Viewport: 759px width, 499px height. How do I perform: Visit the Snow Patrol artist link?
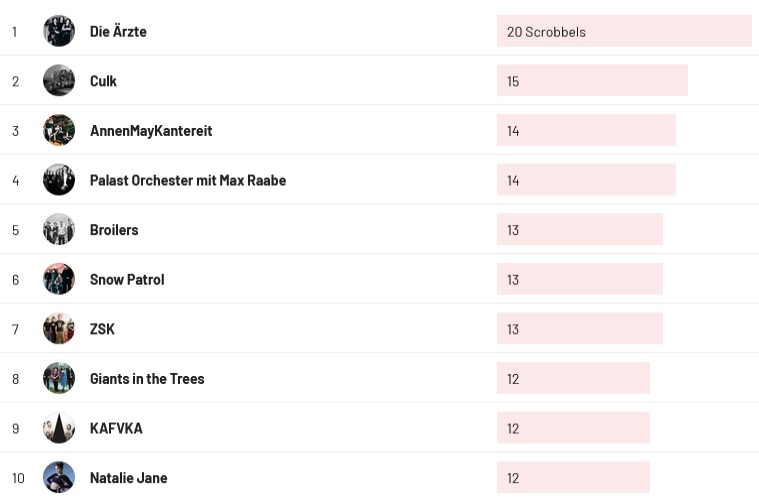point(127,279)
